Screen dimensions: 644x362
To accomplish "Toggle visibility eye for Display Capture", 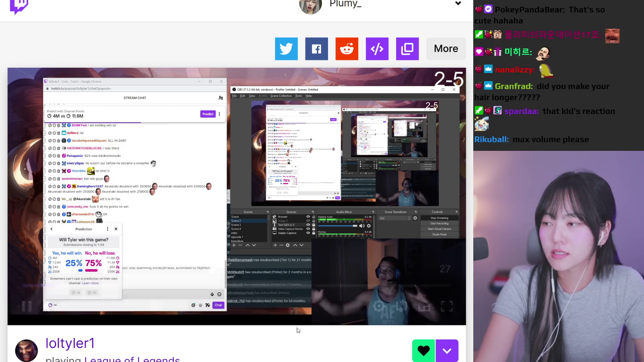I will click(308, 233).
